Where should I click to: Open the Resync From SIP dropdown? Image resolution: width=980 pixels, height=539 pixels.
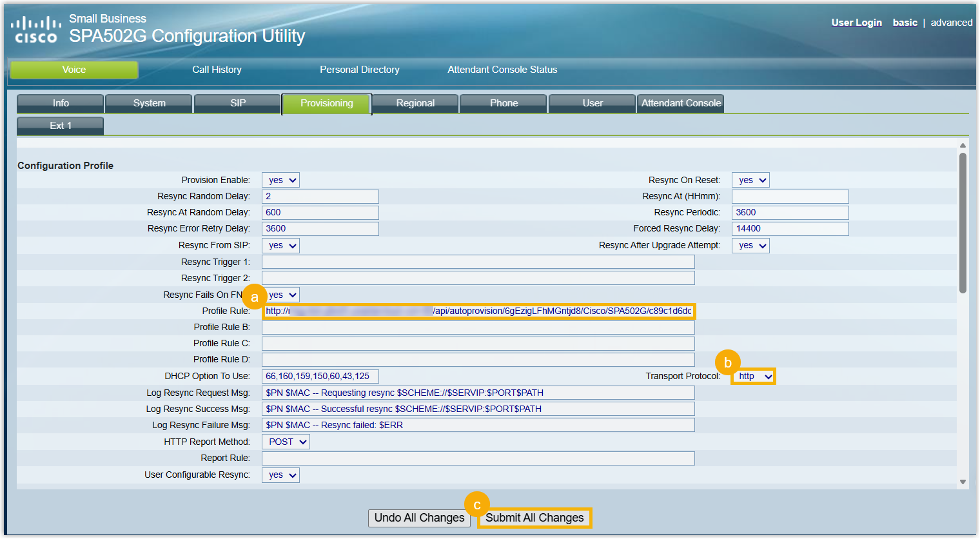(280, 246)
